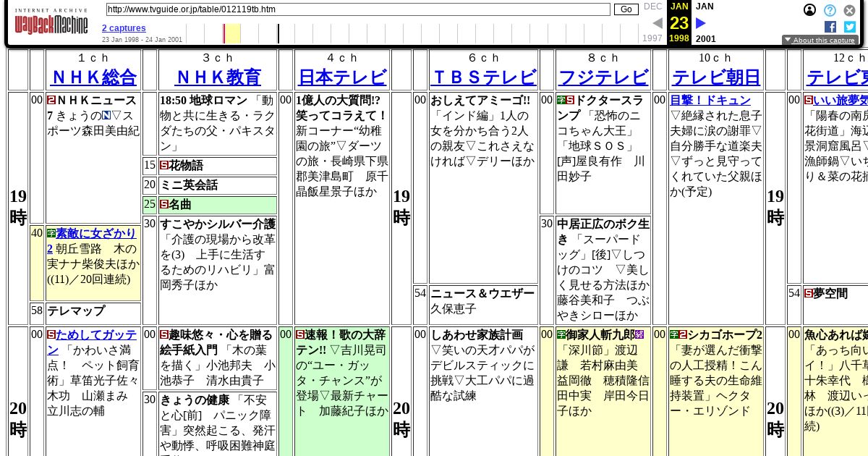This screenshot has width=868, height=456.
Task: Click the '1ｃｈ' channel number header
Action: pos(93,58)
